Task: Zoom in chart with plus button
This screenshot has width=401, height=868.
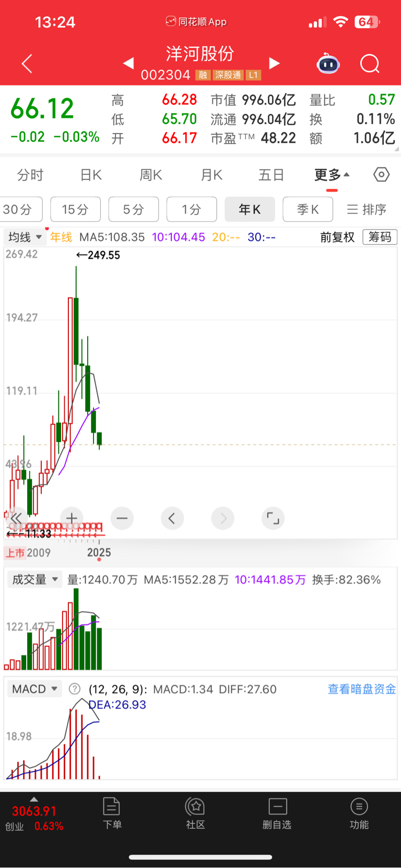Action: (x=72, y=518)
